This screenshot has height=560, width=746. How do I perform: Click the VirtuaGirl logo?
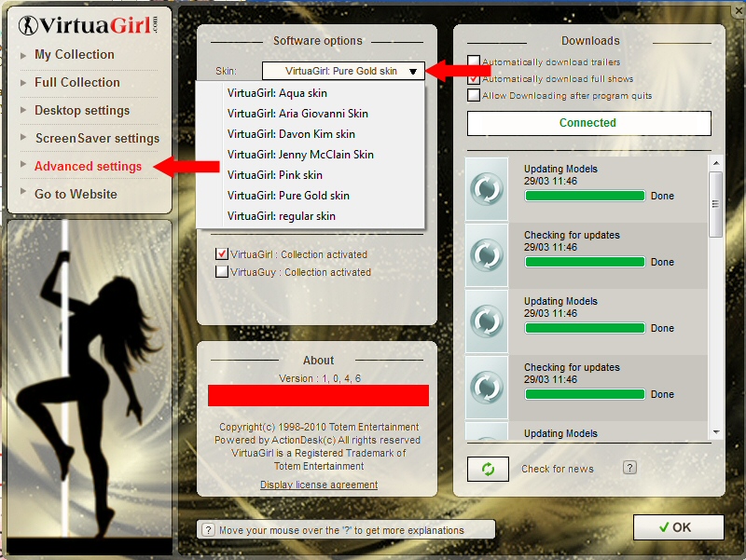pos(89,25)
